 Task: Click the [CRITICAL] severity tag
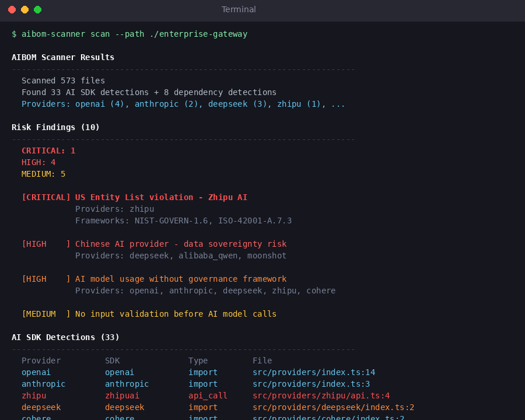(46, 197)
